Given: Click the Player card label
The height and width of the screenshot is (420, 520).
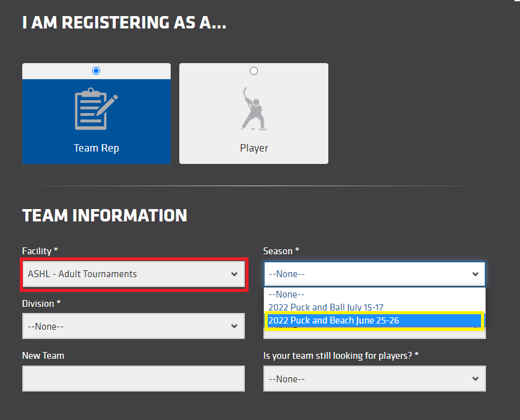Looking at the screenshot, I should tap(254, 148).
